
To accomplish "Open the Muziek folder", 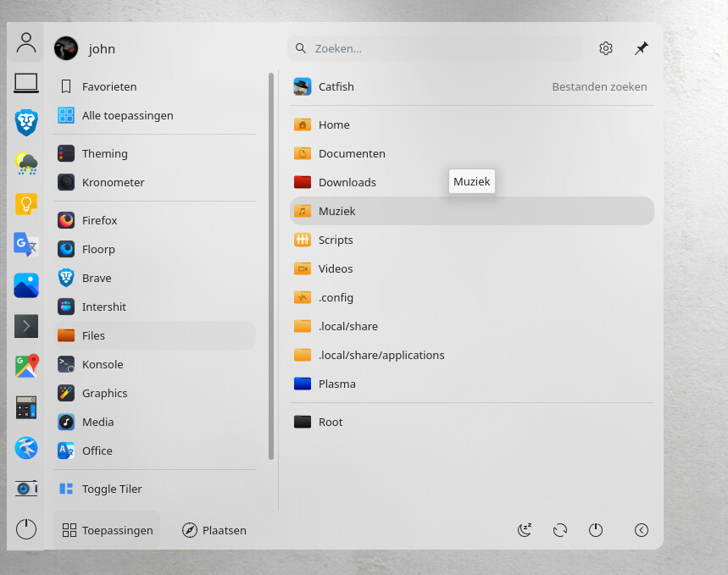I will pyautogui.click(x=472, y=211).
